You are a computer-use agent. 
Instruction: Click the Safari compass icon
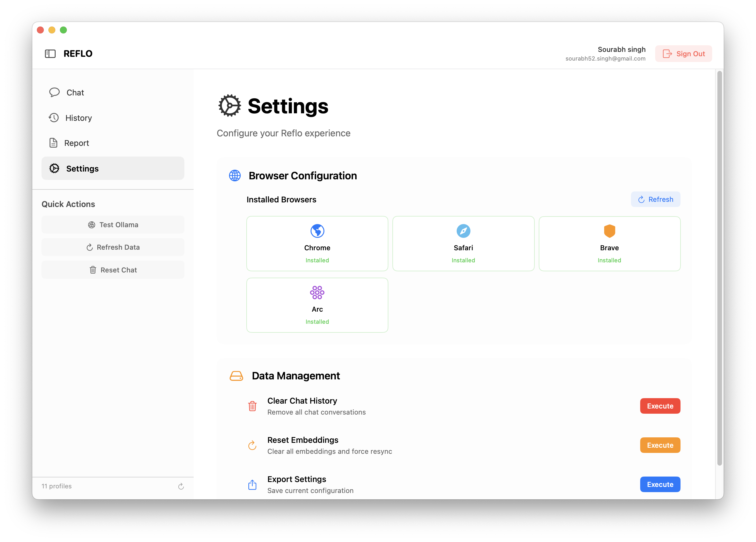(x=463, y=231)
